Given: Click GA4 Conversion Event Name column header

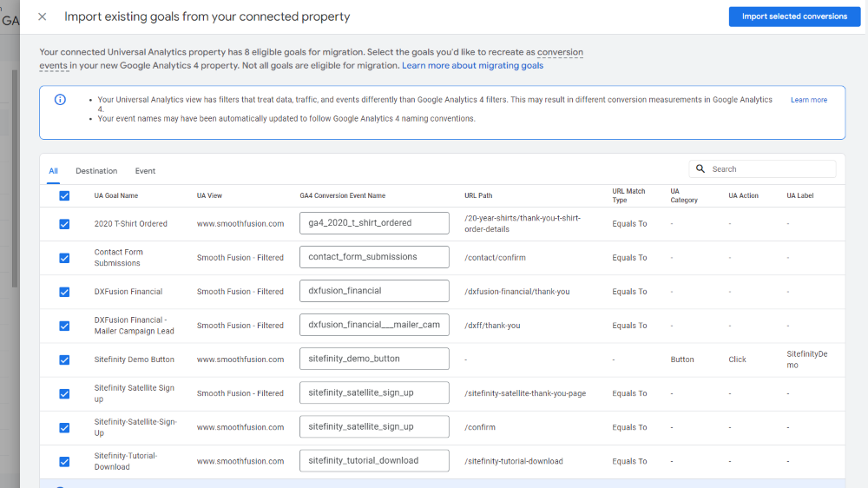Looking at the screenshot, I should [x=342, y=195].
